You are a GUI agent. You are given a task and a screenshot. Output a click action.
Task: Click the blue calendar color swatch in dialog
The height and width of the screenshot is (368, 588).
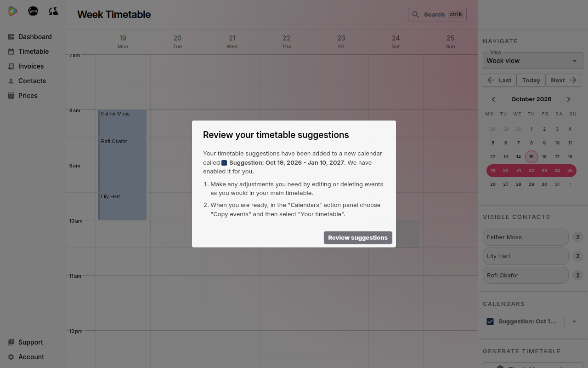pos(224,163)
